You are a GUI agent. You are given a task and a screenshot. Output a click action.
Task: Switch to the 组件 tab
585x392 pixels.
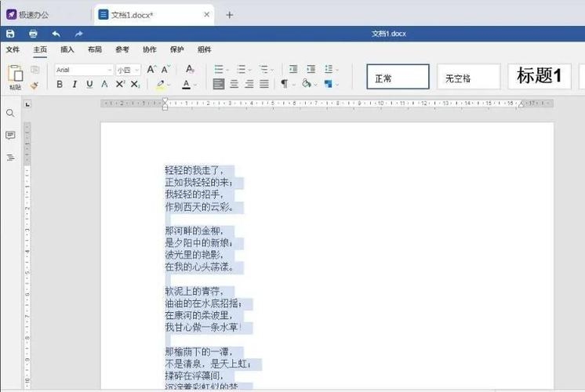click(x=204, y=49)
